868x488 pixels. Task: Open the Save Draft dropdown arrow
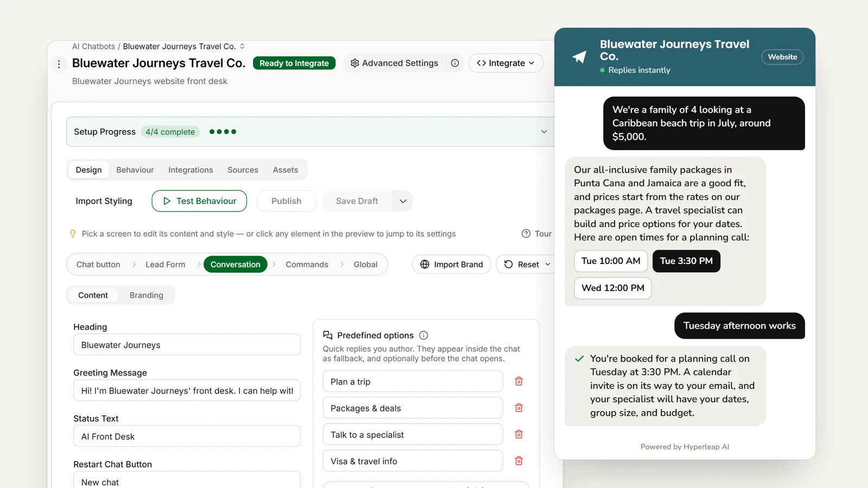(x=403, y=201)
